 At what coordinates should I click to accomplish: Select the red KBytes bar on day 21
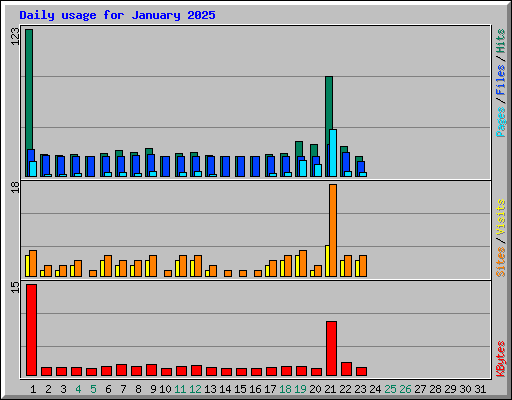click(331, 349)
